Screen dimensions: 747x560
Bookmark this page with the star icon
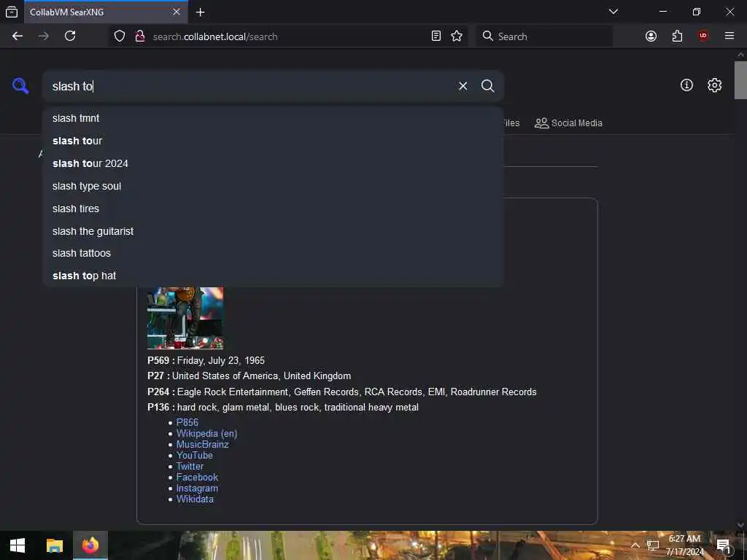[457, 36]
